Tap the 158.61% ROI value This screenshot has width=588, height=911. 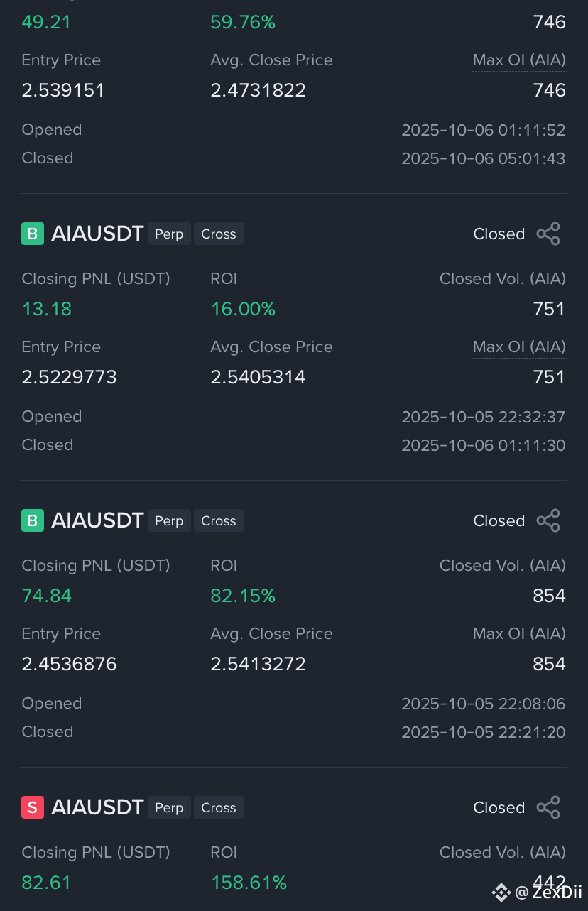pyautogui.click(x=249, y=883)
